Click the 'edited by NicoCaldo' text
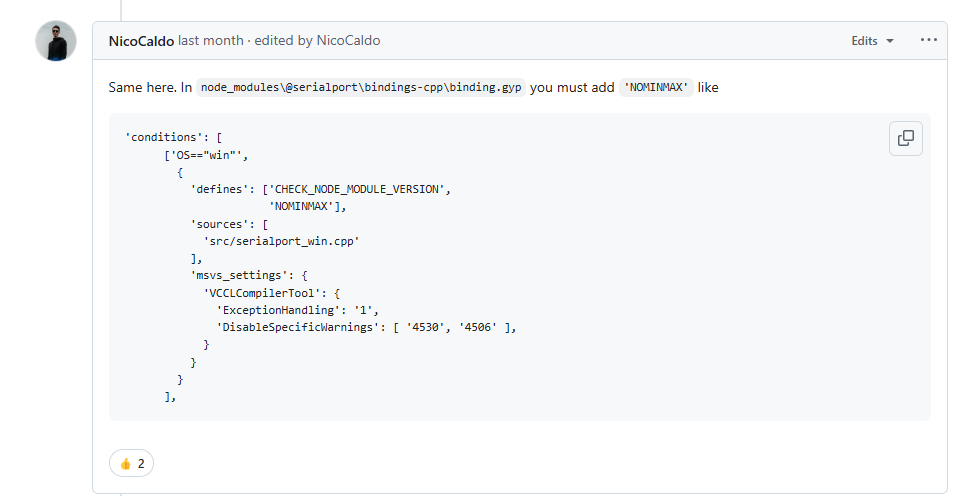975x496 pixels. point(320,41)
